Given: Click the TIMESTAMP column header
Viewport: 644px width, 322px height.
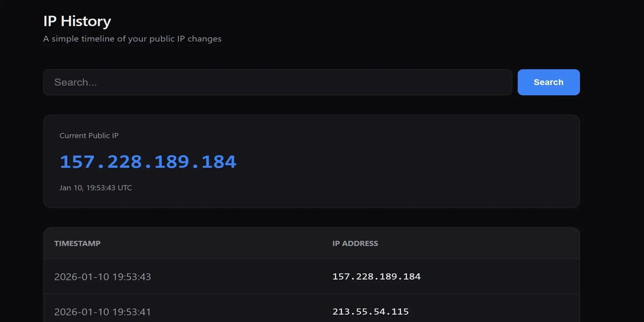Looking at the screenshot, I should 77,244.
